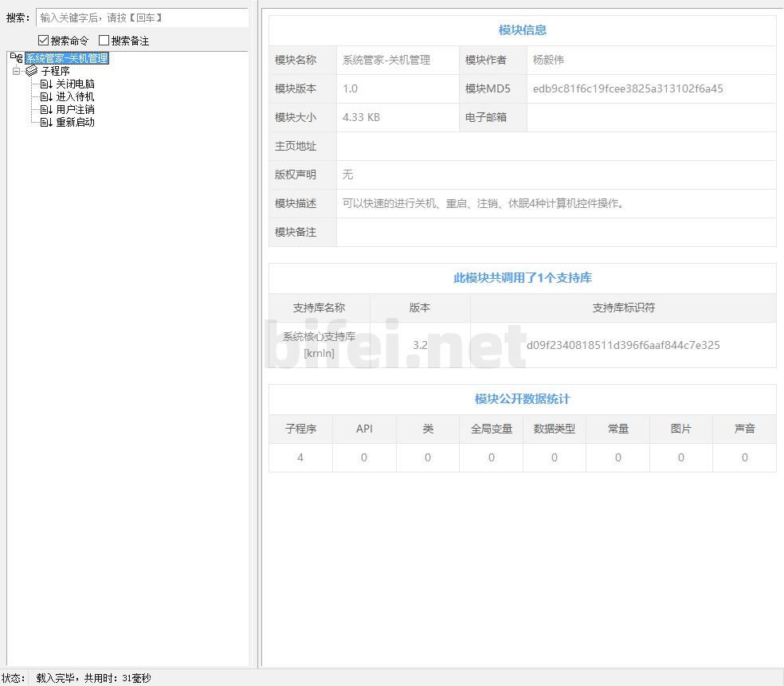The height and width of the screenshot is (686, 784).
Task: Uncheck the 搜索命令 checkbox
Action: point(44,41)
